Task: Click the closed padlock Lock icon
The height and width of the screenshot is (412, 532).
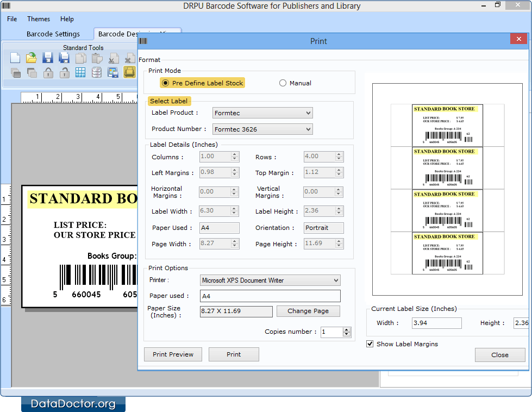Action: 48,72
